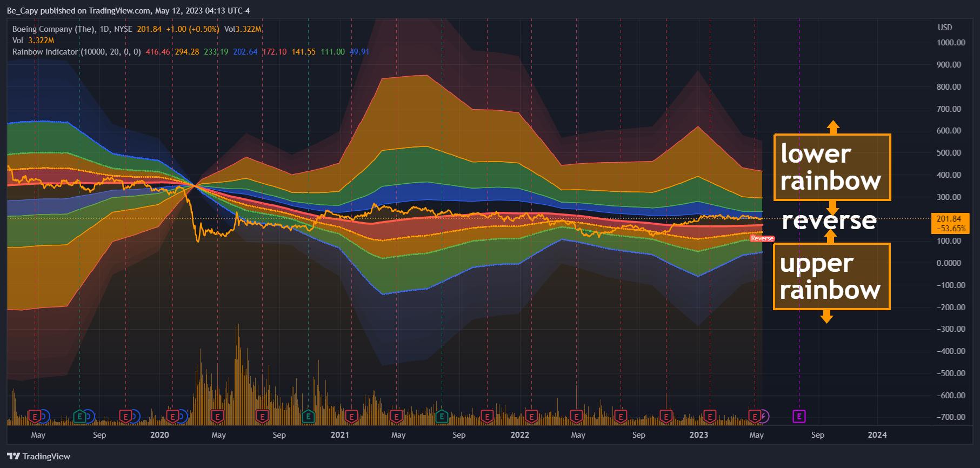This screenshot has width=980, height=468.
Task: Open the red April 2022 earnings marker
Action: (x=576, y=417)
